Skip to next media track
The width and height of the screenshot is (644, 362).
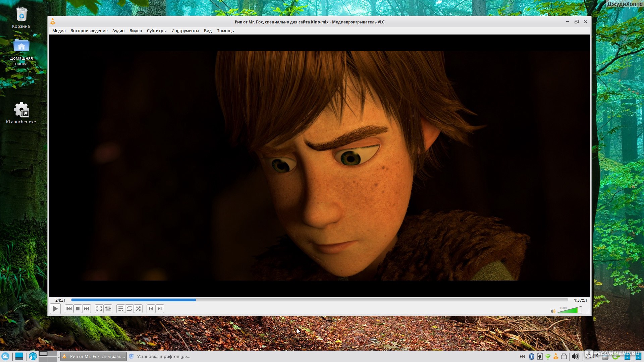[87, 309]
